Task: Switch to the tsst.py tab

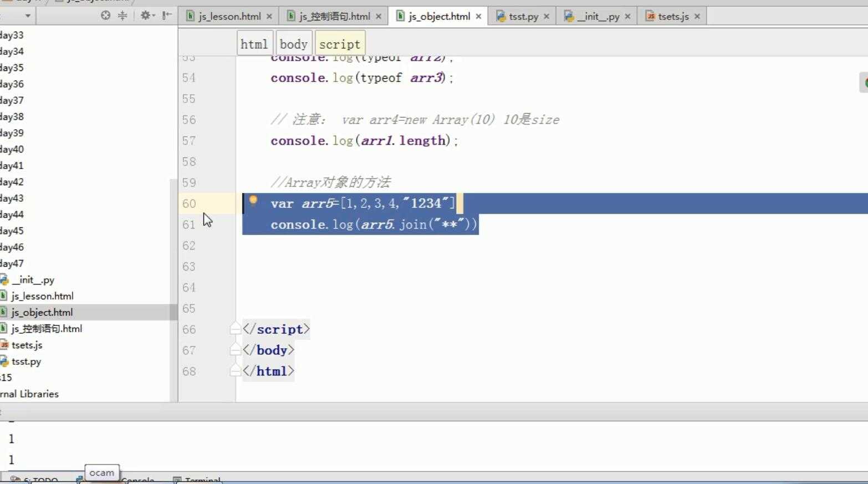Action: [523, 17]
